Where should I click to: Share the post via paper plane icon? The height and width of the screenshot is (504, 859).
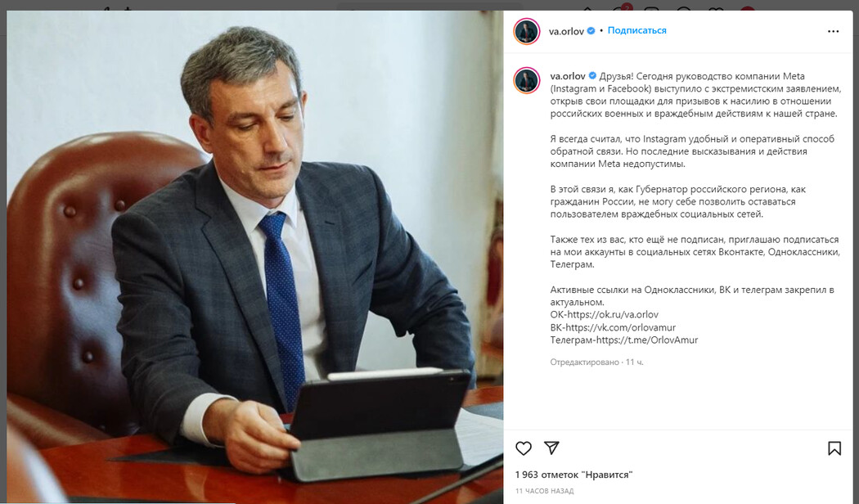[551, 448]
